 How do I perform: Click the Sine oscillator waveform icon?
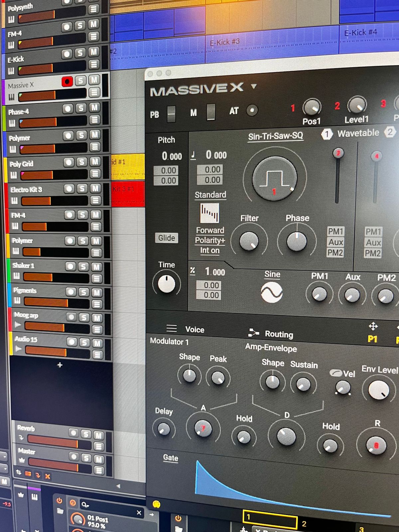click(272, 293)
